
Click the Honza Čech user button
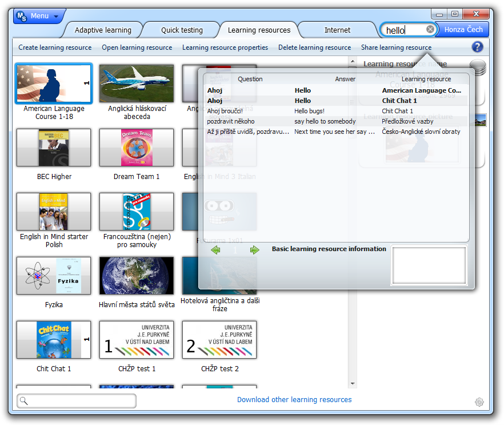point(463,30)
